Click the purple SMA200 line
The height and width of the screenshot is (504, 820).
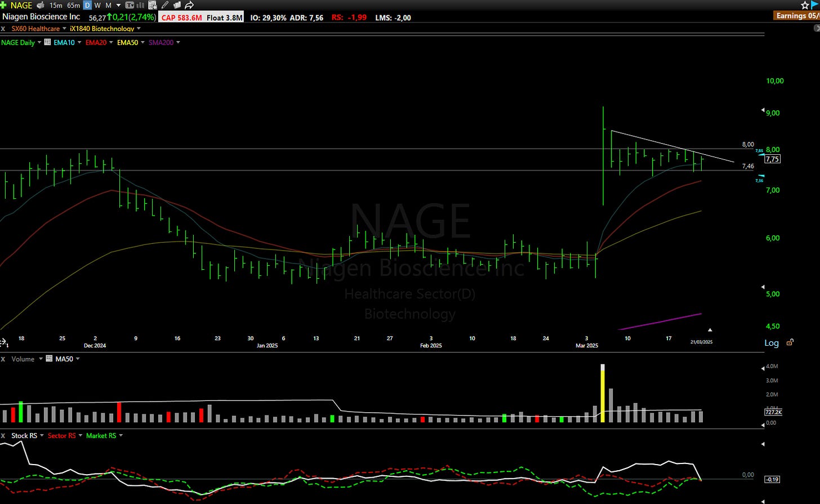660,322
